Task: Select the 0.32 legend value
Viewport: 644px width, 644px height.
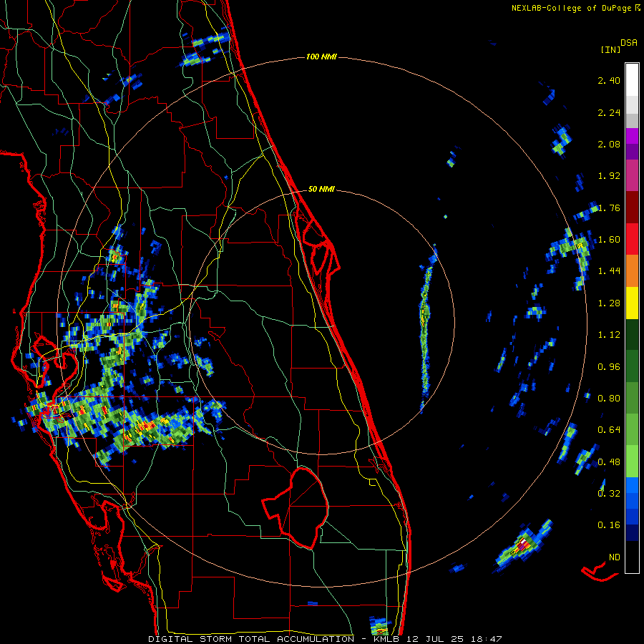Action: [x=609, y=494]
